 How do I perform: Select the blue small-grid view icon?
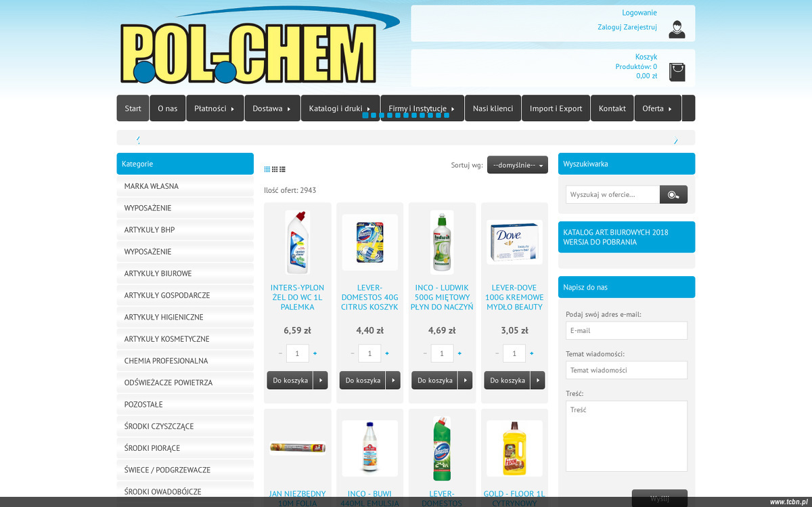pyautogui.click(x=267, y=169)
